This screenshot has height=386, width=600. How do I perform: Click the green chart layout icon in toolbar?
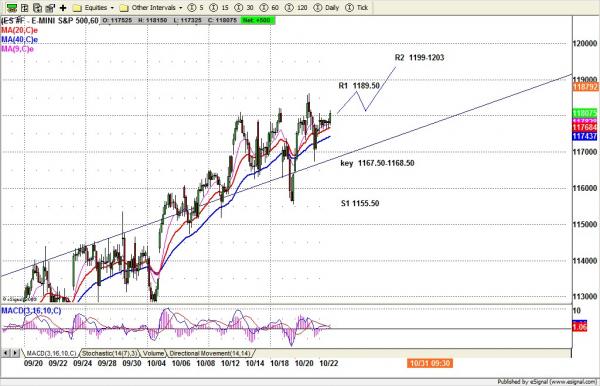[x=11, y=8]
